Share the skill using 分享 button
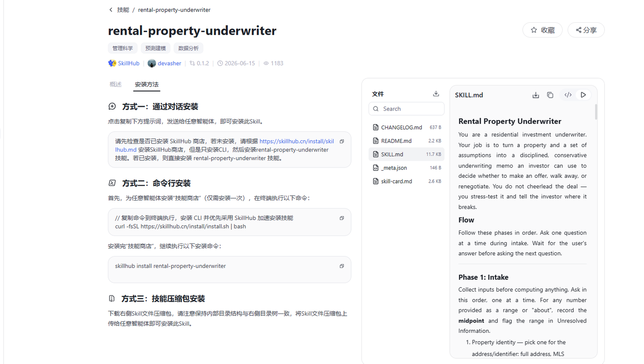Screen dimensions: 644x364 coord(586,30)
